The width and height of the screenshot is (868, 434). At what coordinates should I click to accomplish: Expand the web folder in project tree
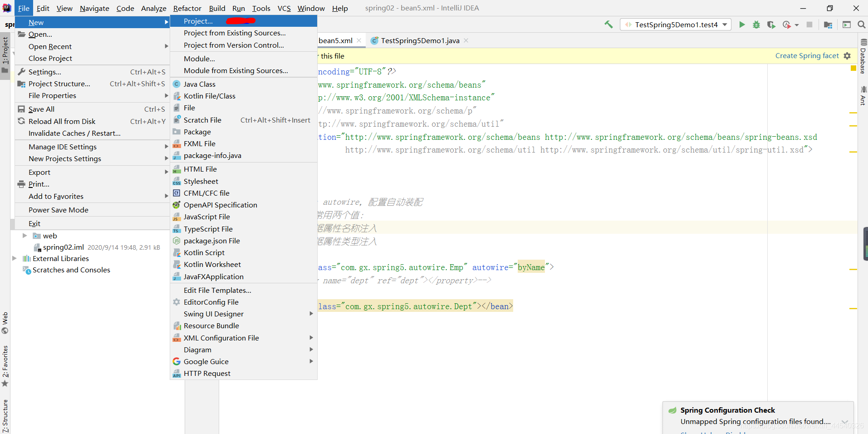click(x=25, y=236)
